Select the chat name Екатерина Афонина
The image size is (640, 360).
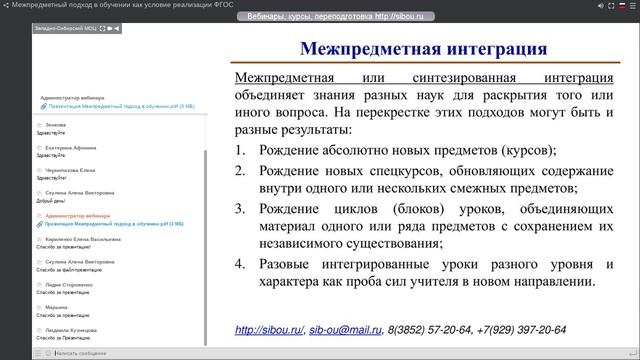pos(71,148)
